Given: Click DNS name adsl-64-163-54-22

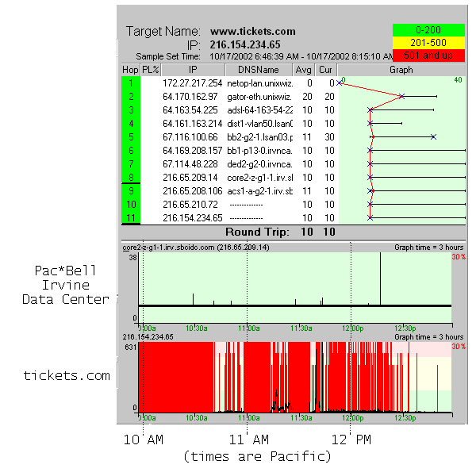Looking at the screenshot, I should pyautogui.click(x=260, y=110).
